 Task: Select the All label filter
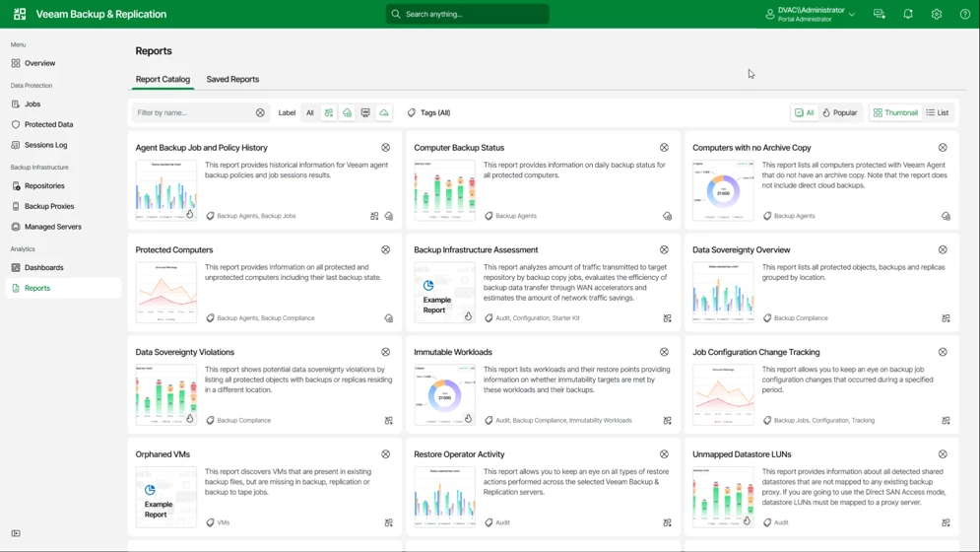point(310,112)
